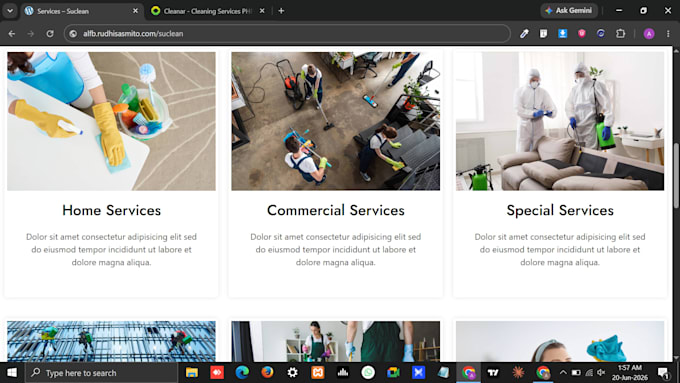680x383 pixels.
Task: Open the notes page extension icon
Action: (543, 33)
